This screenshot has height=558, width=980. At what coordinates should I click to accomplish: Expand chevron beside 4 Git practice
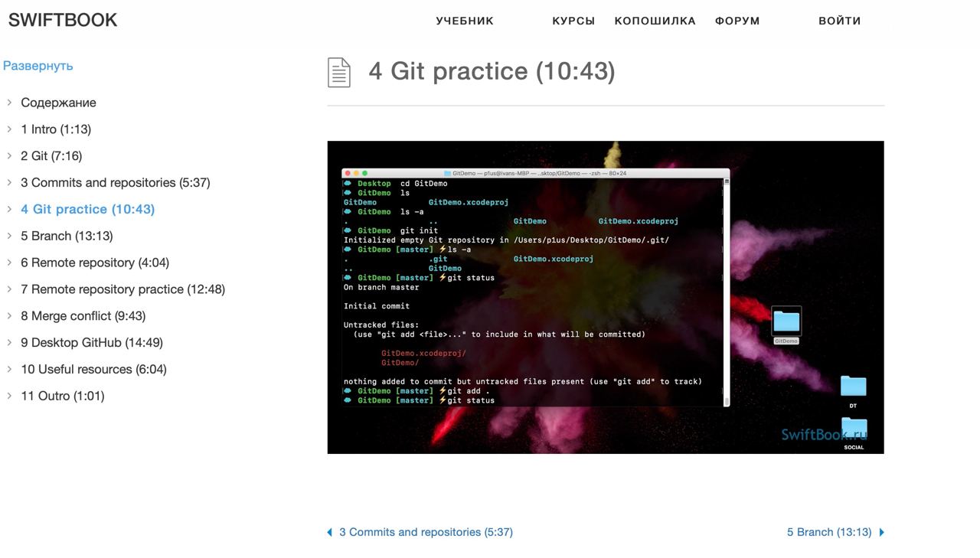pos(9,209)
